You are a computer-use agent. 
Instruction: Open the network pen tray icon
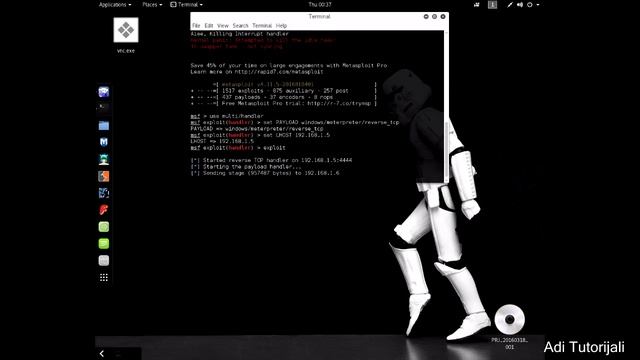[510, 4]
